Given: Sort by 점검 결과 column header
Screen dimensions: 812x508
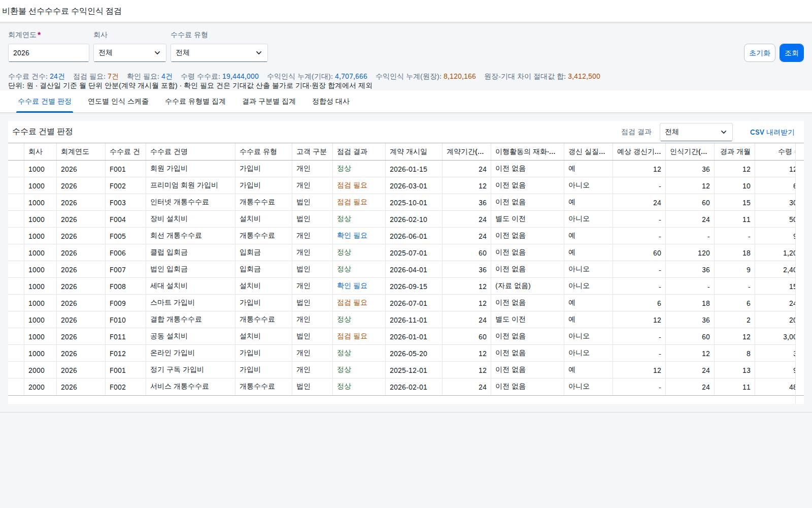Looking at the screenshot, I should (359, 152).
